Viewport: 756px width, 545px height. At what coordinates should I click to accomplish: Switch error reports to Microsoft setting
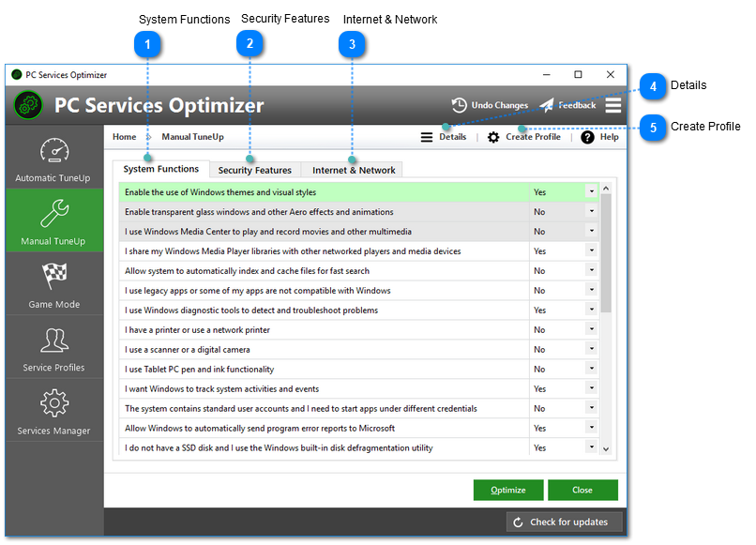(x=592, y=428)
